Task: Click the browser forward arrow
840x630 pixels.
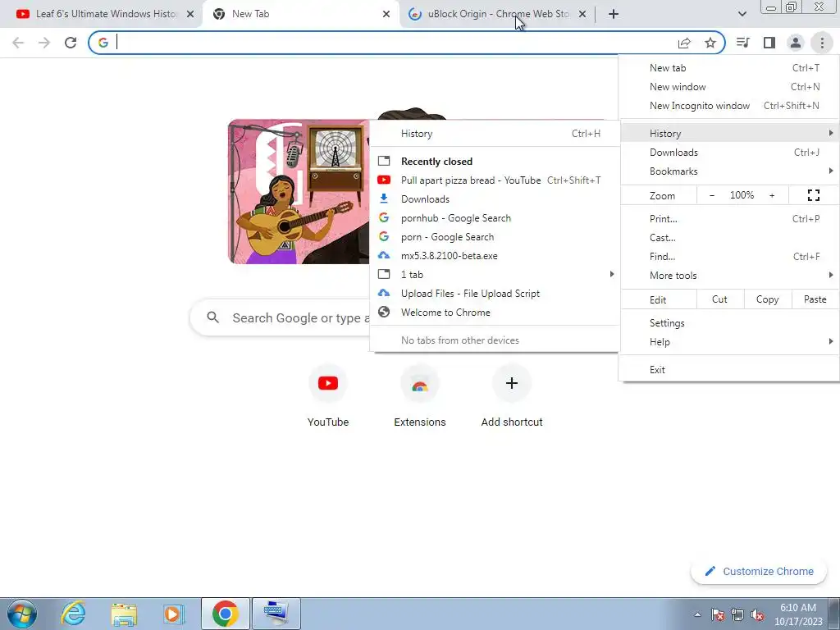Action: pos(44,43)
